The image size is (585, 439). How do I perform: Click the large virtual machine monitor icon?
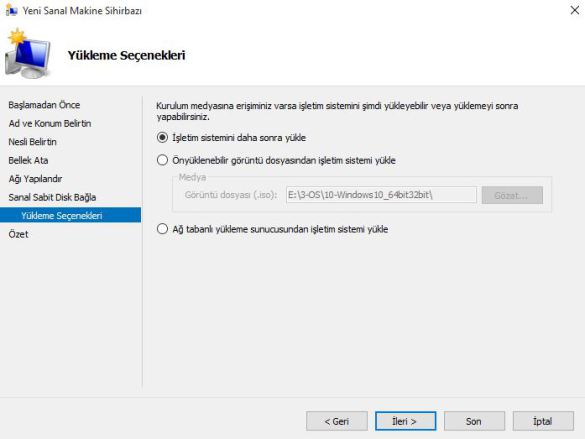[28, 53]
